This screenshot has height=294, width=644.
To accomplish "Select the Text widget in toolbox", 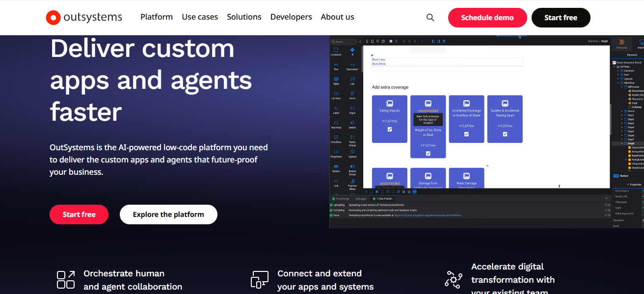I will point(336,66).
